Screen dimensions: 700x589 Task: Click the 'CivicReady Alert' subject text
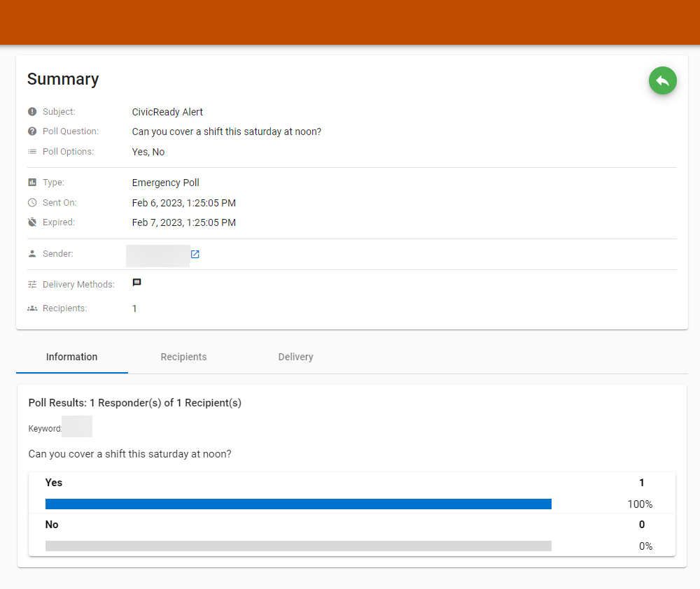(x=167, y=112)
